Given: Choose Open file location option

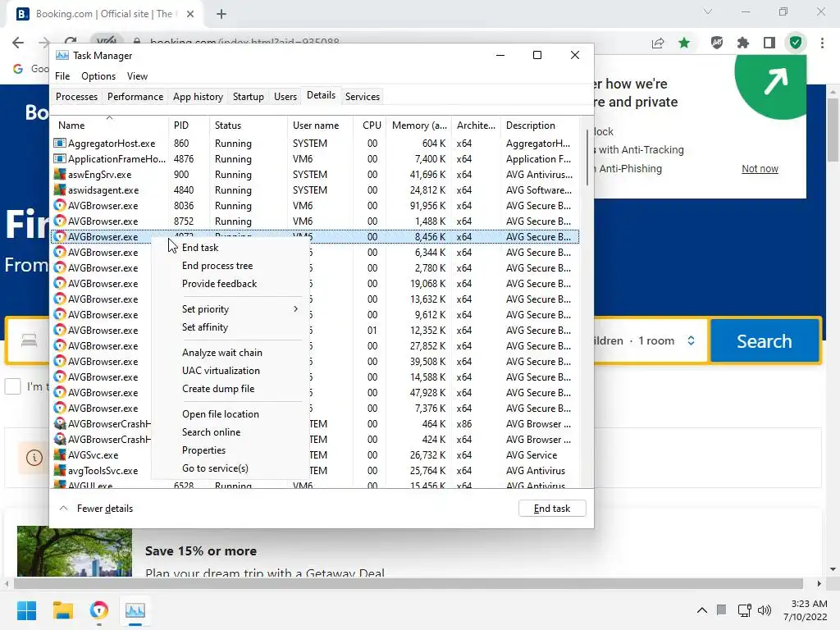Looking at the screenshot, I should (x=231, y=414).
